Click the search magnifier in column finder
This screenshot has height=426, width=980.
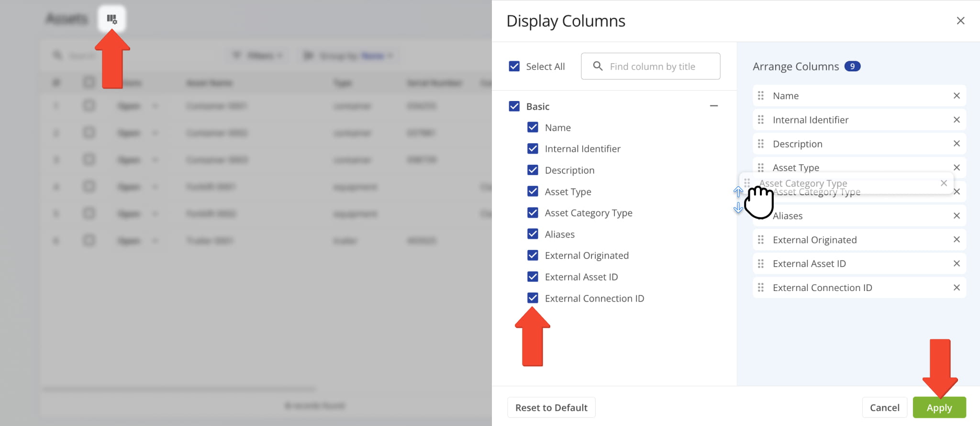[x=598, y=66]
